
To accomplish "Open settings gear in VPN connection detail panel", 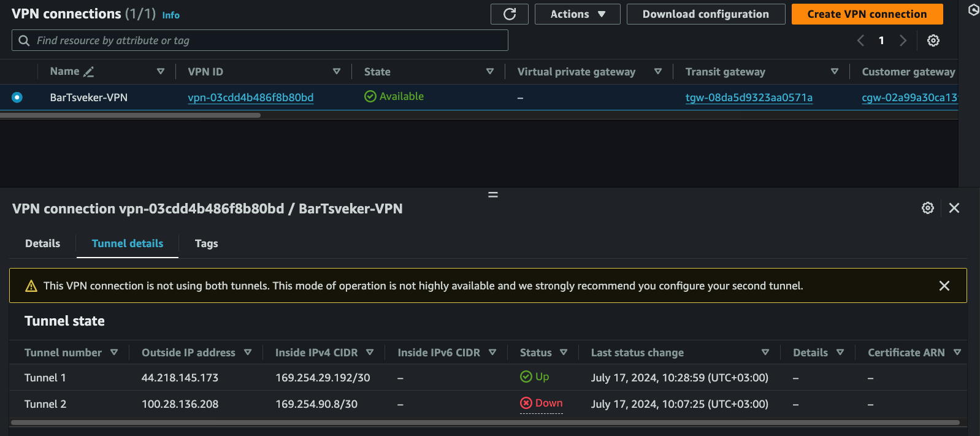I will [927, 208].
